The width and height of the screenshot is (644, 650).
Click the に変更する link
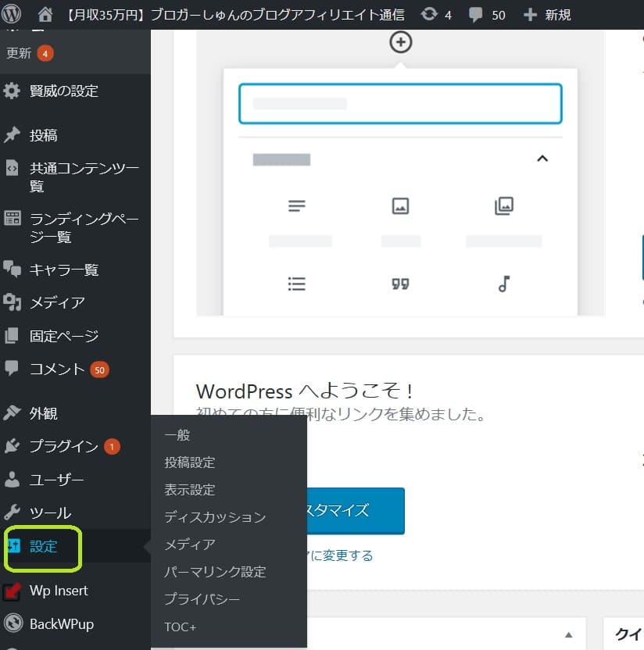(340, 555)
